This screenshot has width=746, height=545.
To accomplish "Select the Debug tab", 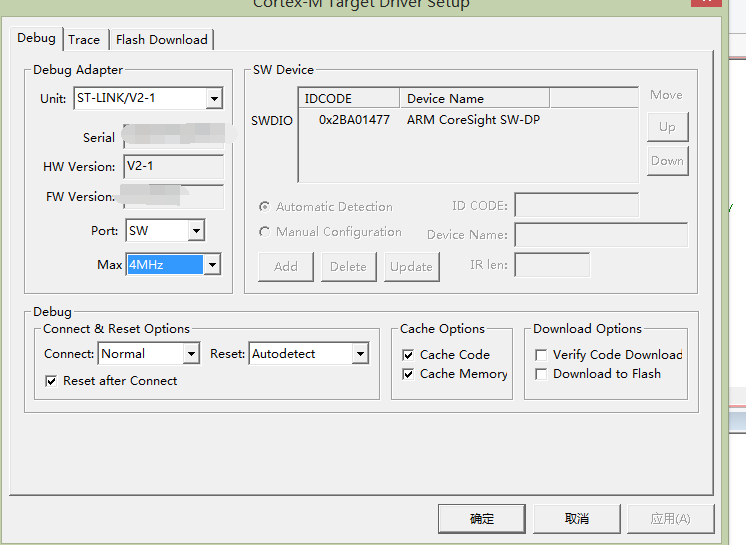I will tap(37, 38).
